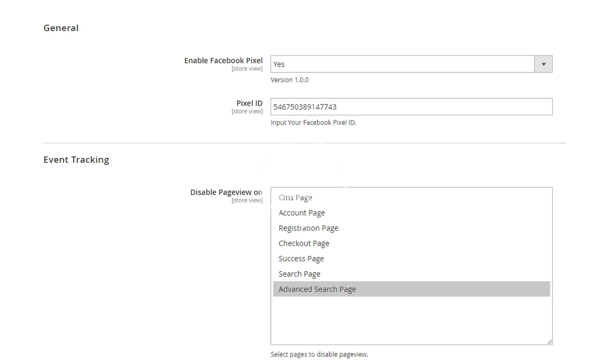607x364 pixels.
Task: Deselect the highlighted Advanced Search Page
Action: 317,289
